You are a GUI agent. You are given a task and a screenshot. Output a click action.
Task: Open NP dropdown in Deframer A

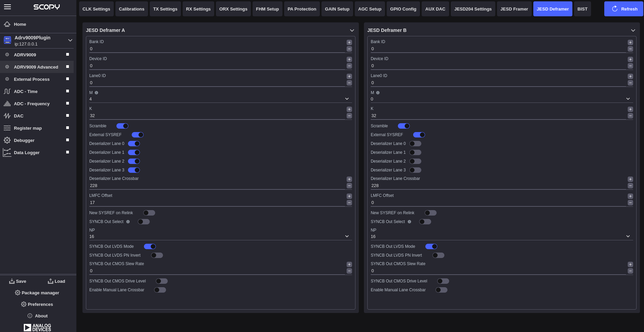click(x=220, y=236)
